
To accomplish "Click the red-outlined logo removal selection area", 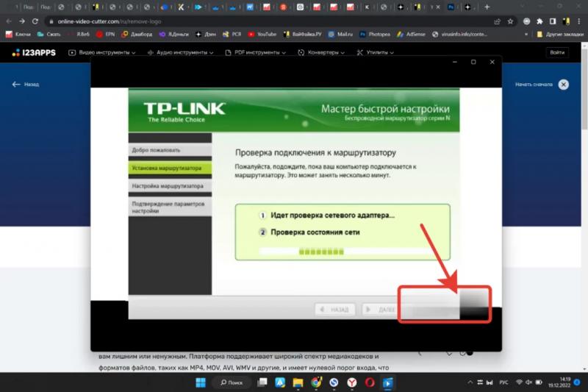I will [444, 303].
